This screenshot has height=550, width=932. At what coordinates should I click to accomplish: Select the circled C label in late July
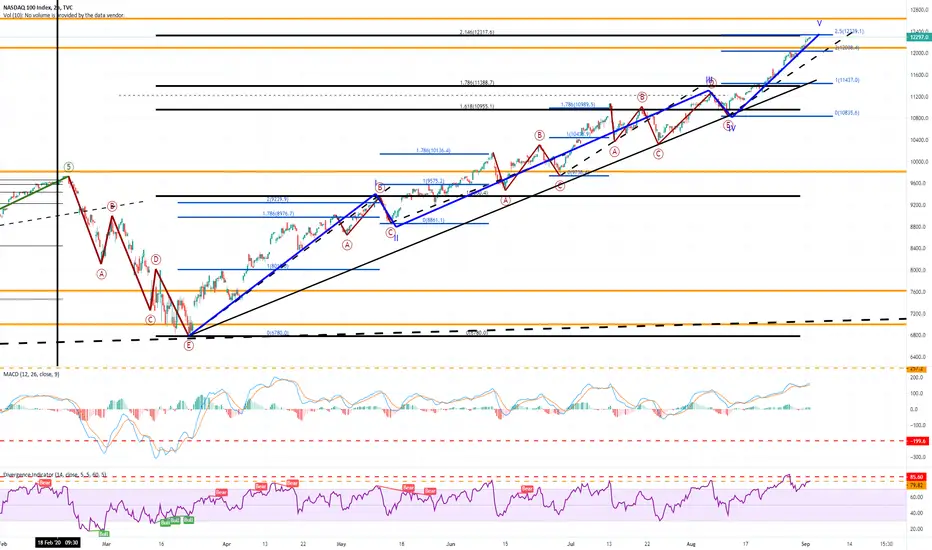(658, 154)
